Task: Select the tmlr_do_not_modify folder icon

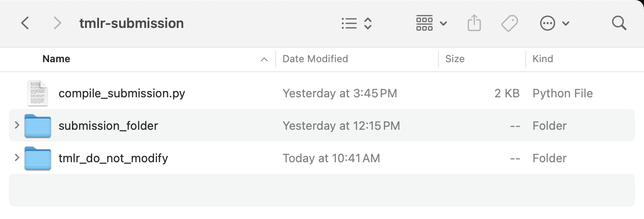Action: point(37,158)
